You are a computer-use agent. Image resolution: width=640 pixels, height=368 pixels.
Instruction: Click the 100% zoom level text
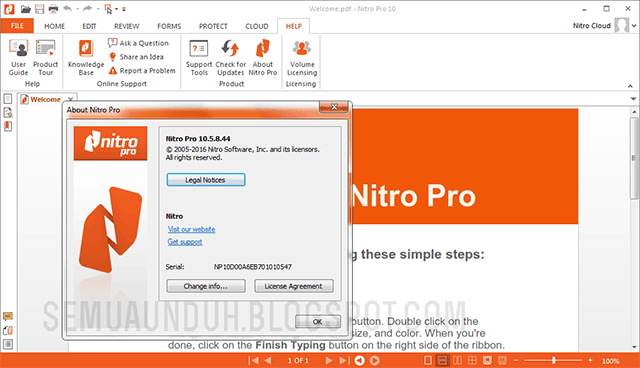point(611,361)
